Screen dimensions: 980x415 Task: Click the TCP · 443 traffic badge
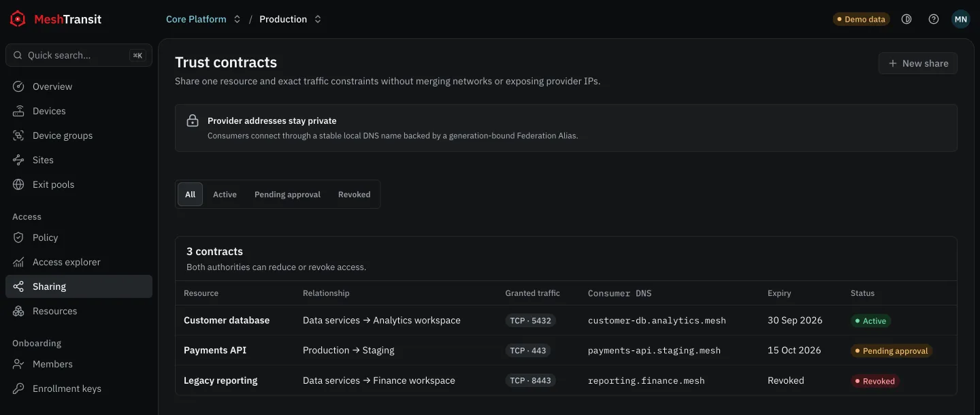pos(528,350)
